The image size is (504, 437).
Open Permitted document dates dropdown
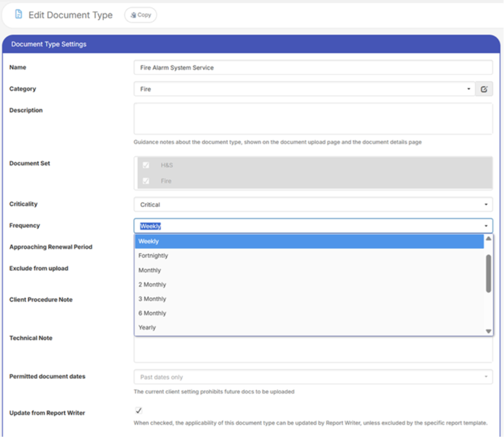pyautogui.click(x=313, y=377)
